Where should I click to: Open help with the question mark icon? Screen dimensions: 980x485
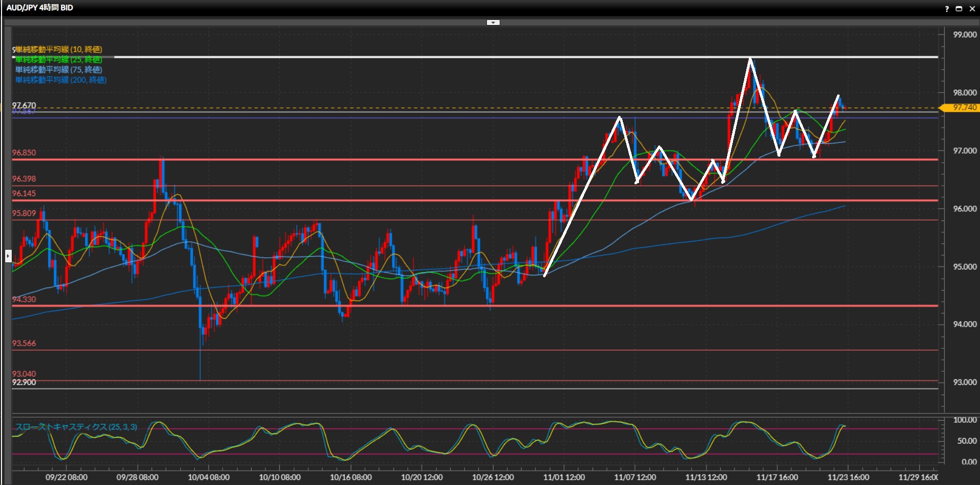tap(947, 9)
